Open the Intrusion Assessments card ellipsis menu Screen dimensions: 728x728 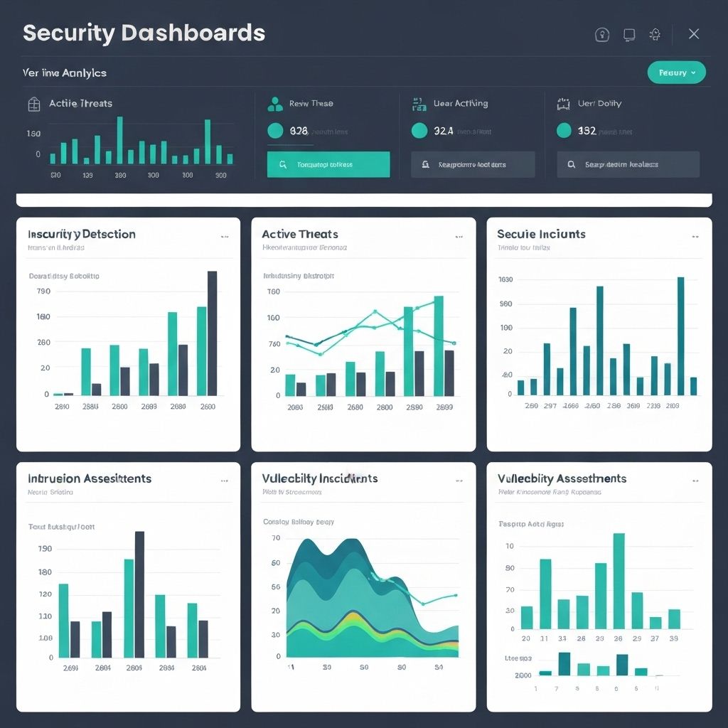[225, 481]
